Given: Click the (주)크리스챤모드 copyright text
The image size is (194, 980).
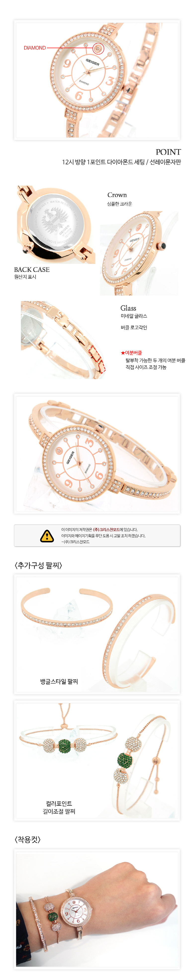Looking at the screenshot, I should (x=106, y=529).
